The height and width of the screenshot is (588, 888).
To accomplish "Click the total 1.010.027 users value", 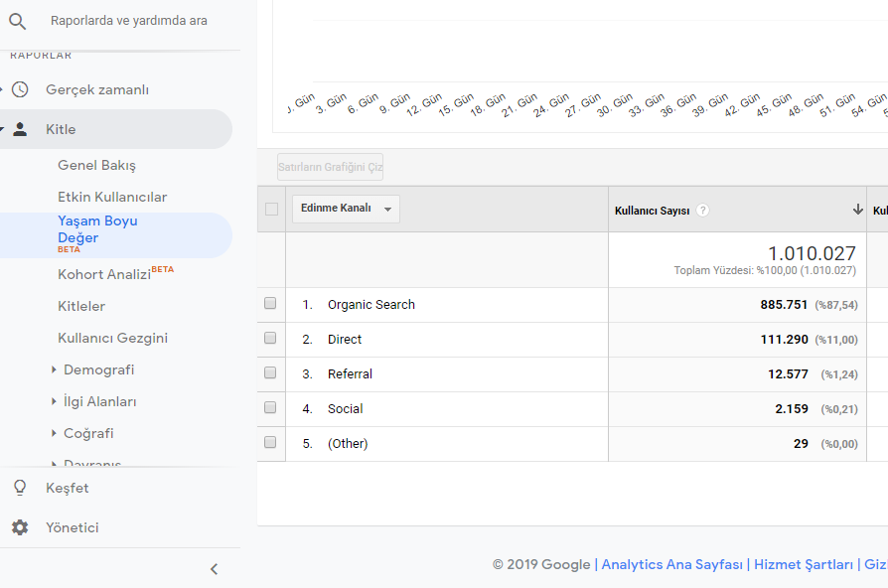I will [812, 253].
